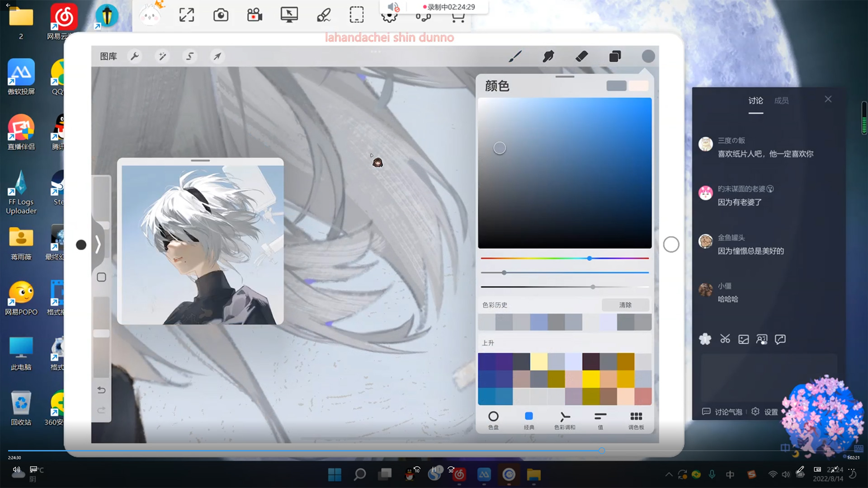Select the secondary pink color chip

[x=638, y=86]
